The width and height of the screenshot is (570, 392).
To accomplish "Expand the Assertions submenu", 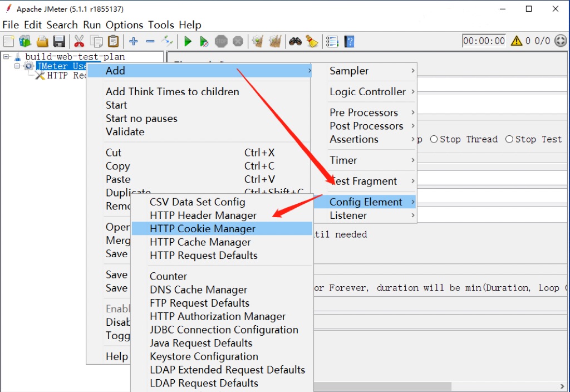I will coord(372,139).
